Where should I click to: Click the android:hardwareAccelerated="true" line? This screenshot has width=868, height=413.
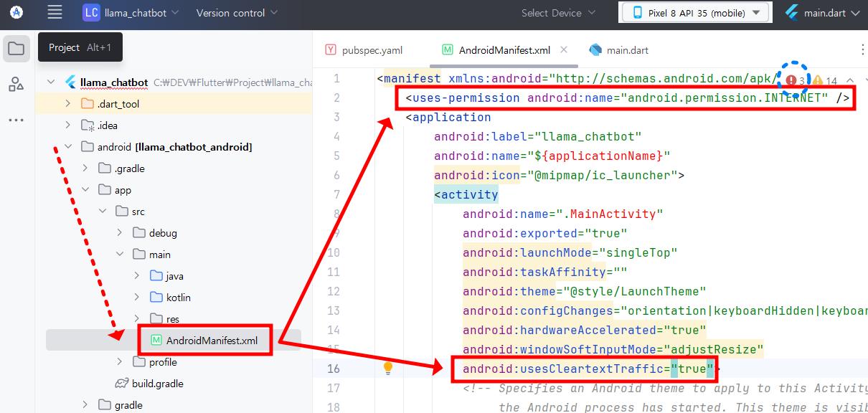pyautogui.click(x=584, y=330)
